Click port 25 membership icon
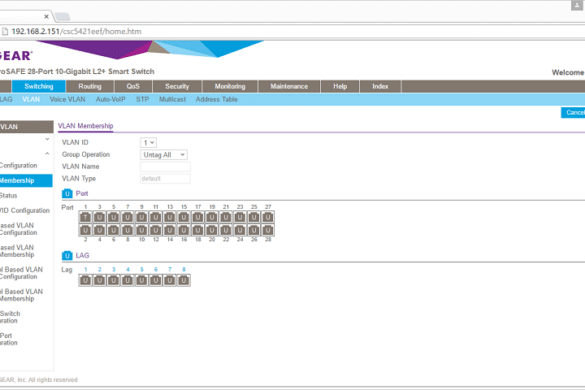 tap(254, 217)
